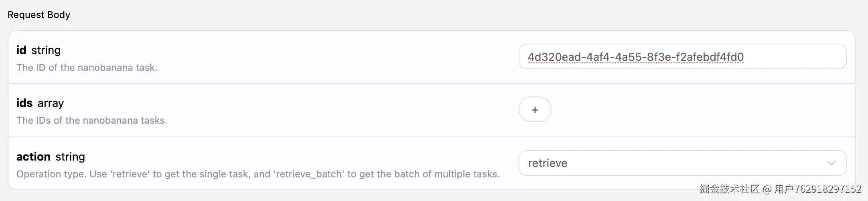Click the bold 'id' parameter name

coord(21,50)
